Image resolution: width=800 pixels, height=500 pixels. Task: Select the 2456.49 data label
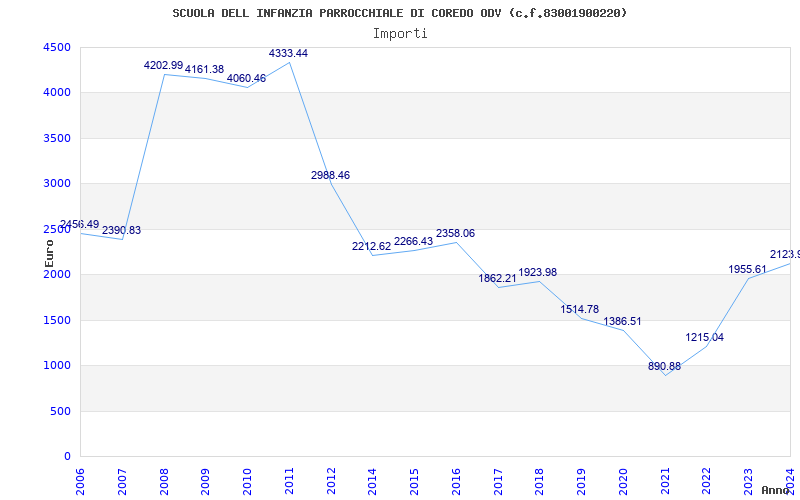(80, 224)
